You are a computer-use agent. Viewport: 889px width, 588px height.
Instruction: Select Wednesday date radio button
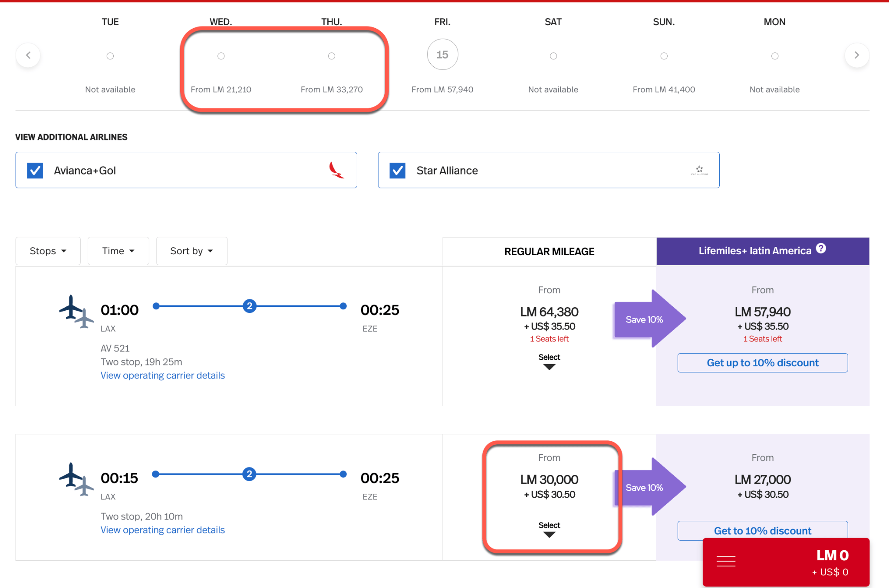point(221,56)
